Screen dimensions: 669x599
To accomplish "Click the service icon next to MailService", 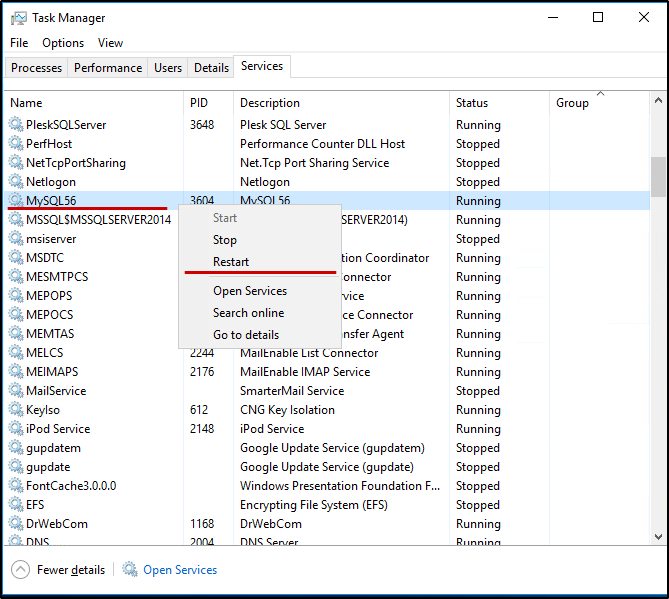I will (16, 391).
